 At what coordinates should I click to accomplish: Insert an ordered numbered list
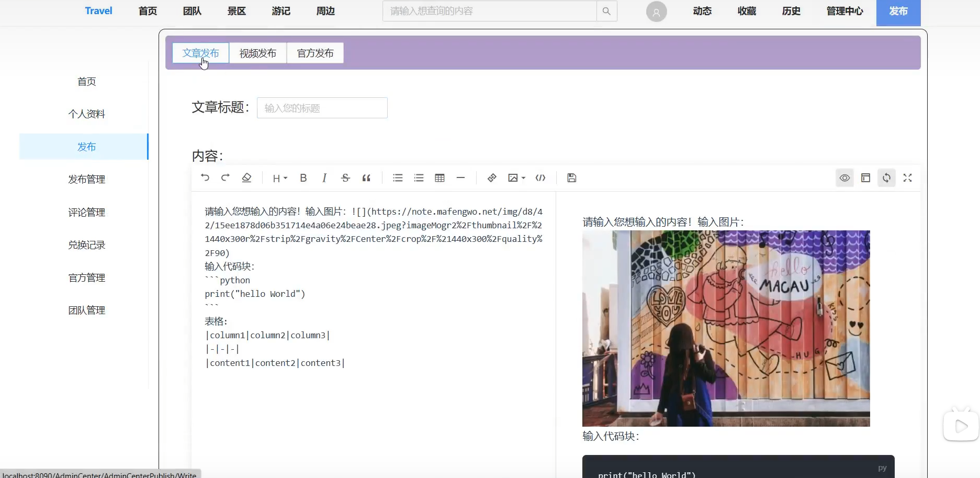click(x=419, y=178)
